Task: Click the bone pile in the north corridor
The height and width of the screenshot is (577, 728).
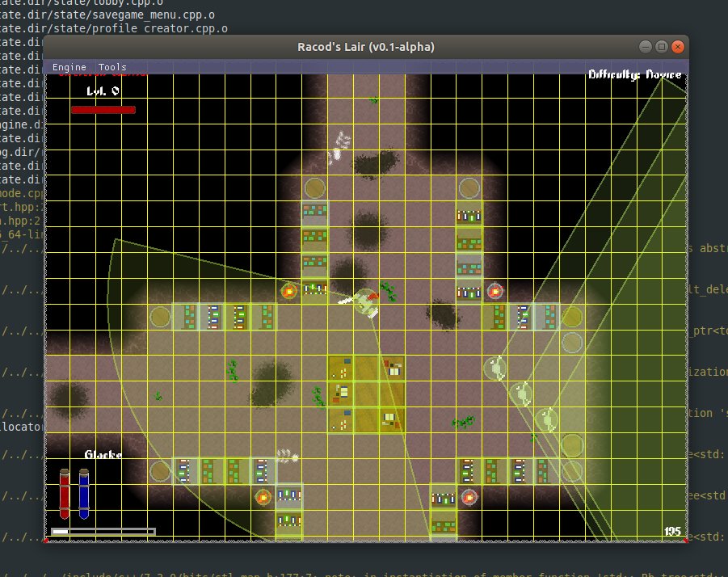Action: pos(339,147)
